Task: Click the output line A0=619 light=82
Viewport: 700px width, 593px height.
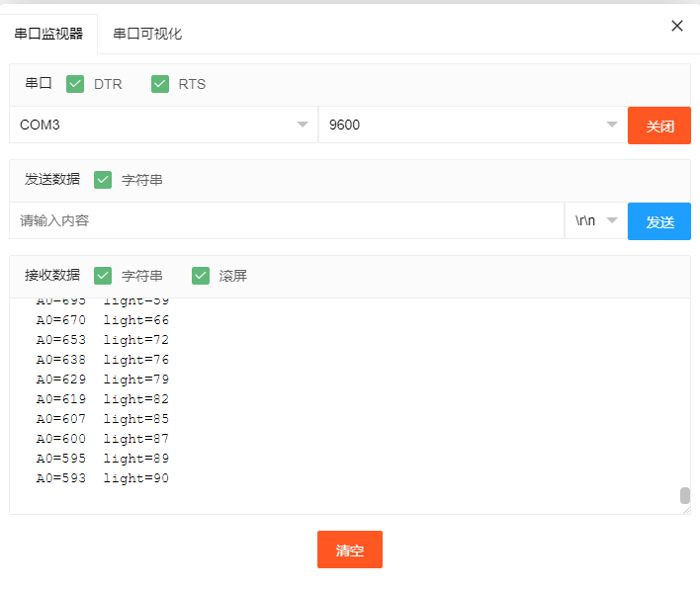Action: 103,399
